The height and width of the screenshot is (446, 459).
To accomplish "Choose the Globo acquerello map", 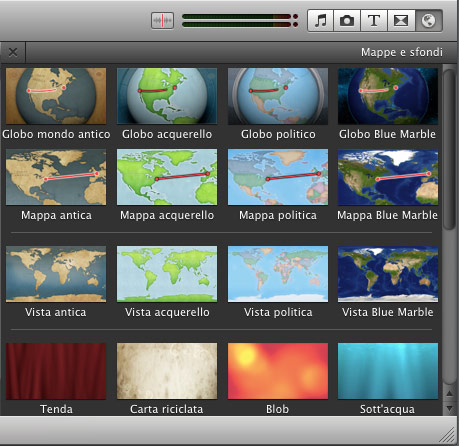I will pyautogui.click(x=167, y=96).
